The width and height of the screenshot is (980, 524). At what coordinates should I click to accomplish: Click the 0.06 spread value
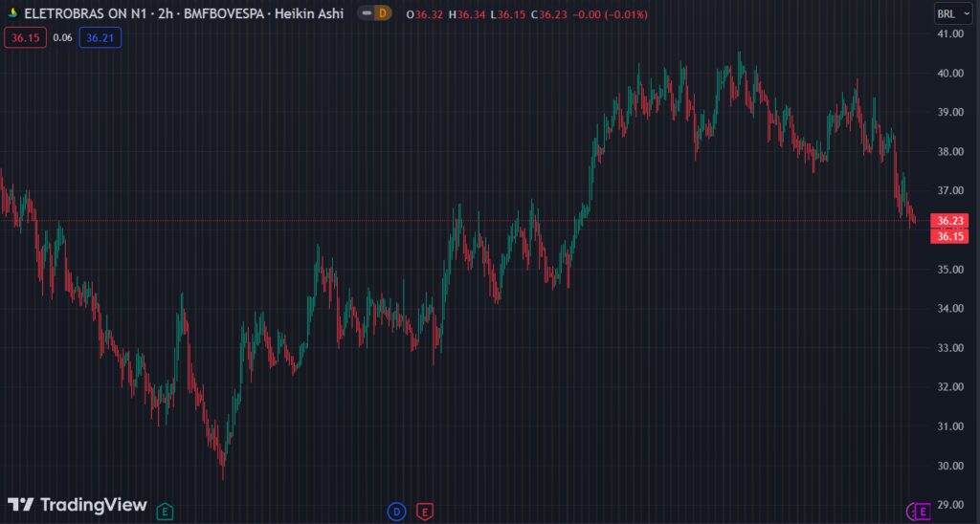click(62, 37)
